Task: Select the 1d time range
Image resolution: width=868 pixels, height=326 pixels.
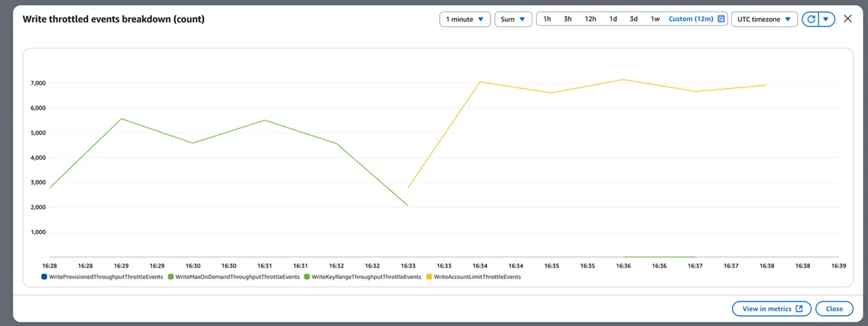Action: point(613,20)
